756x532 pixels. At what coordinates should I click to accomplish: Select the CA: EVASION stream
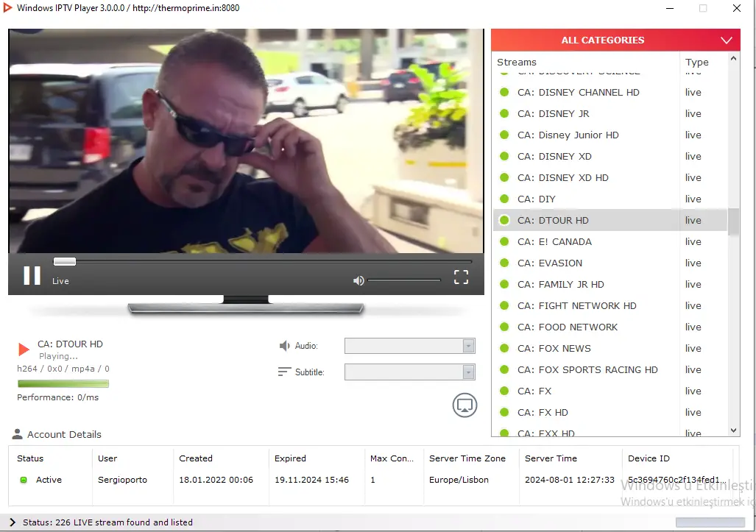610,263
